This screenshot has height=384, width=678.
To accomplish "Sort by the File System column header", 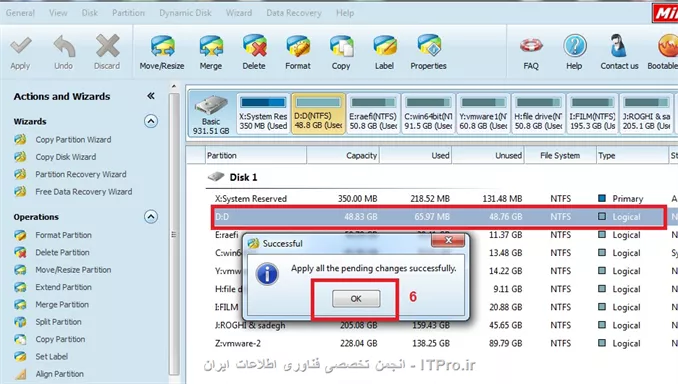I will point(560,156).
